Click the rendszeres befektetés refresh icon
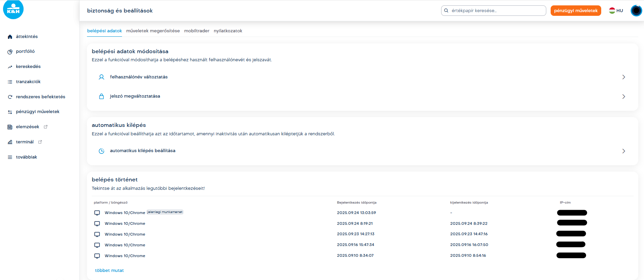 point(10,97)
